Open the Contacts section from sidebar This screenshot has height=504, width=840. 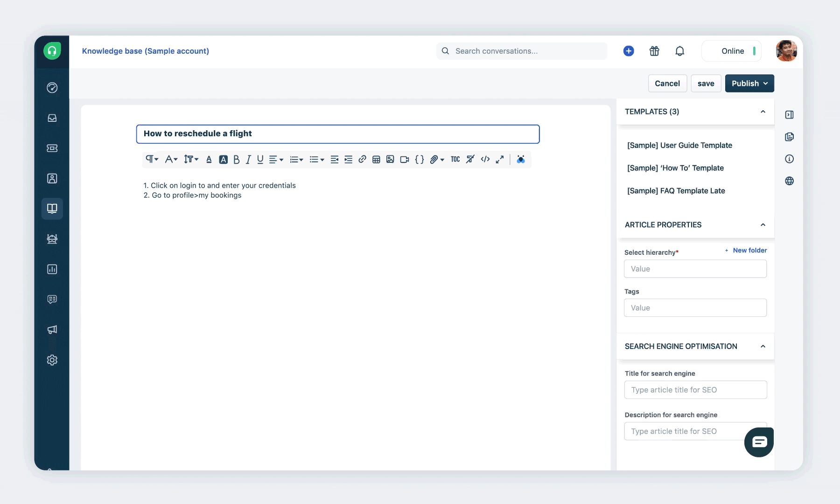pyautogui.click(x=52, y=178)
